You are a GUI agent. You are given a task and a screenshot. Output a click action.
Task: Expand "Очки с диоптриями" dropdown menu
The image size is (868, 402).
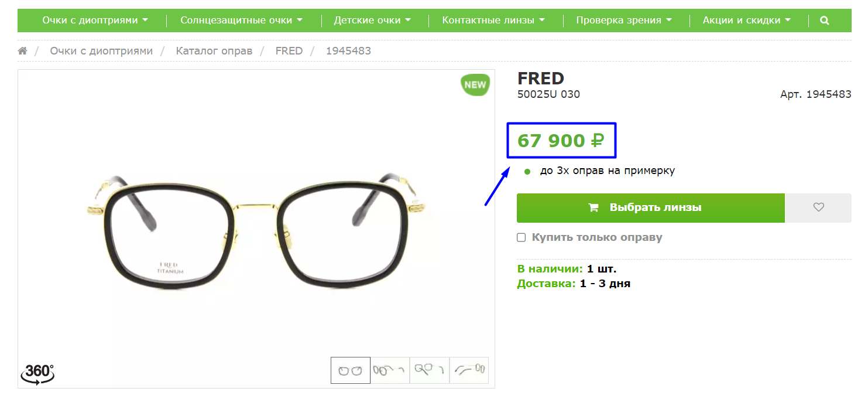[x=95, y=21]
